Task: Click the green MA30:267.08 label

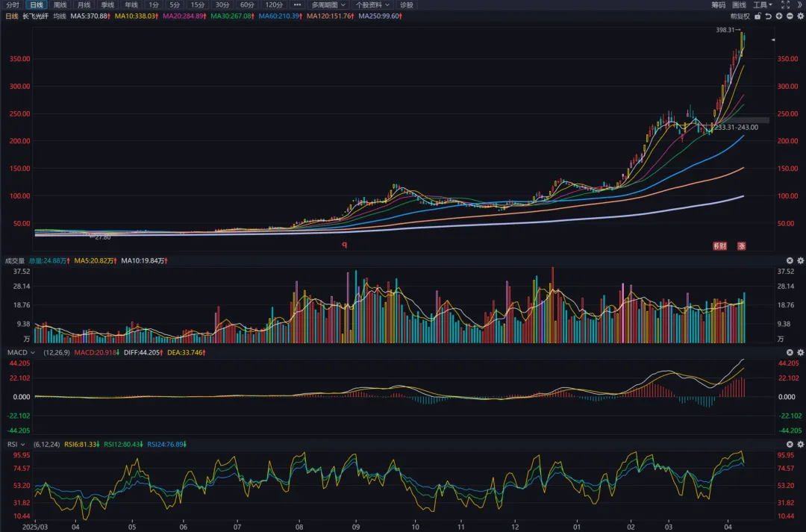Action: [232, 16]
